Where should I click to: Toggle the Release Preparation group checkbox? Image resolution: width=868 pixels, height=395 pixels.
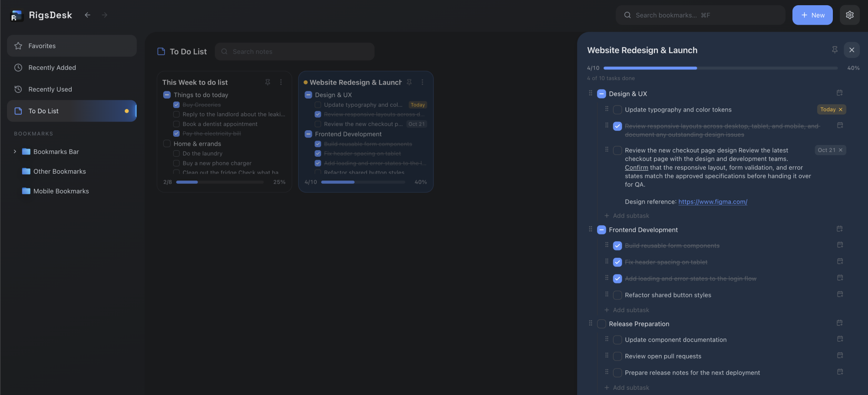point(602,324)
